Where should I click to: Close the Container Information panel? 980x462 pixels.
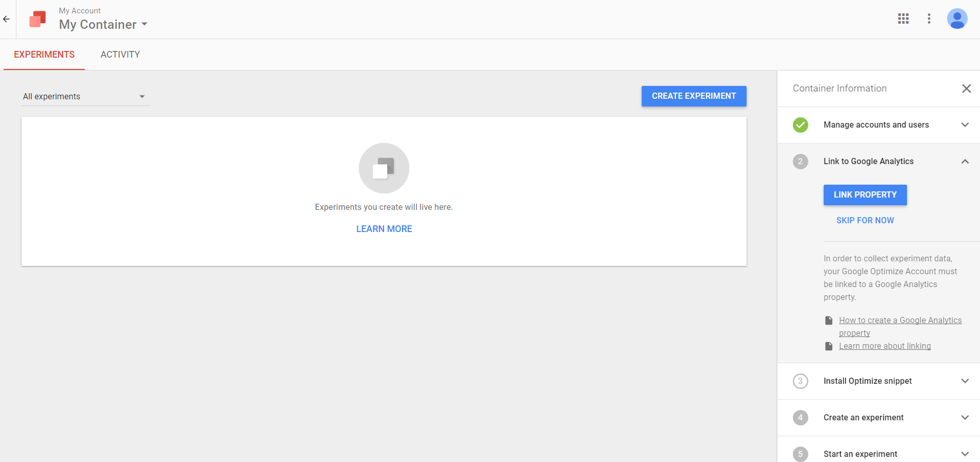(966, 88)
